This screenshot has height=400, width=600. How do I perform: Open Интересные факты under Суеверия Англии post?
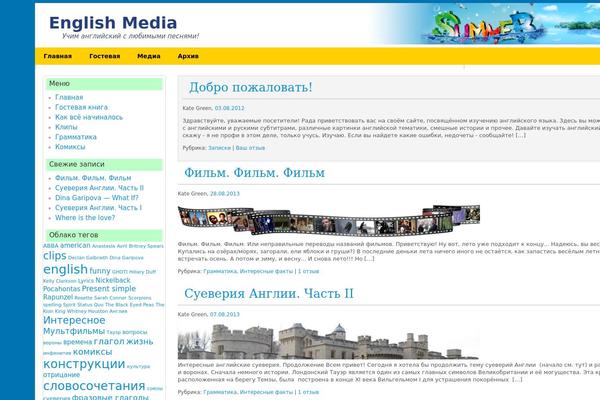pyautogui.click(x=266, y=392)
